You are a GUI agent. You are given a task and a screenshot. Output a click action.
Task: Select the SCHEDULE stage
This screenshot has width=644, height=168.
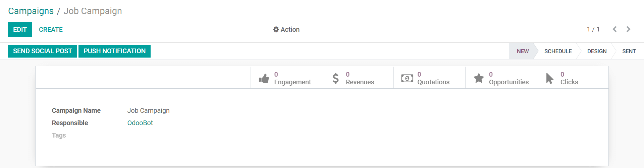point(558,51)
